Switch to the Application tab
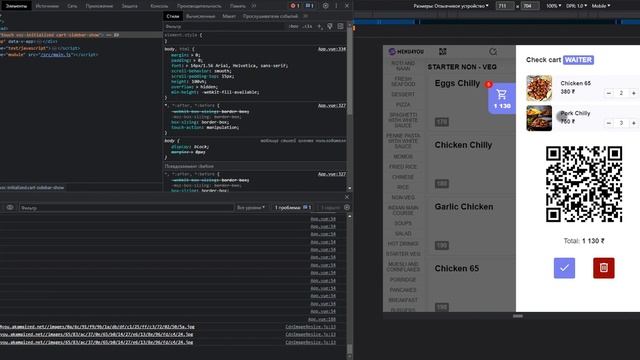The height and width of the screenshot is (360, 640). 99,6
